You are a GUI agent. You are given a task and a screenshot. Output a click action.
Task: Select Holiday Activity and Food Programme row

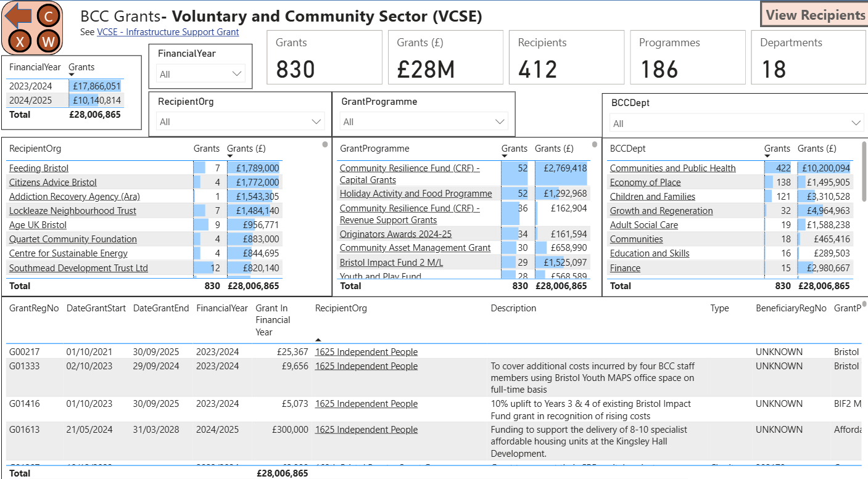tap(415, 194)
